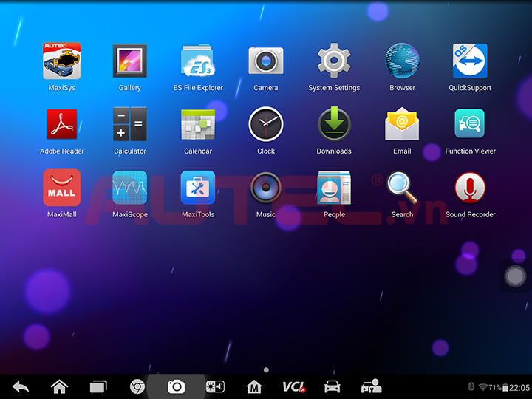Open Chrome from the bottom bar
Viewport: 532px width, 399px height.
coord(137,386)
